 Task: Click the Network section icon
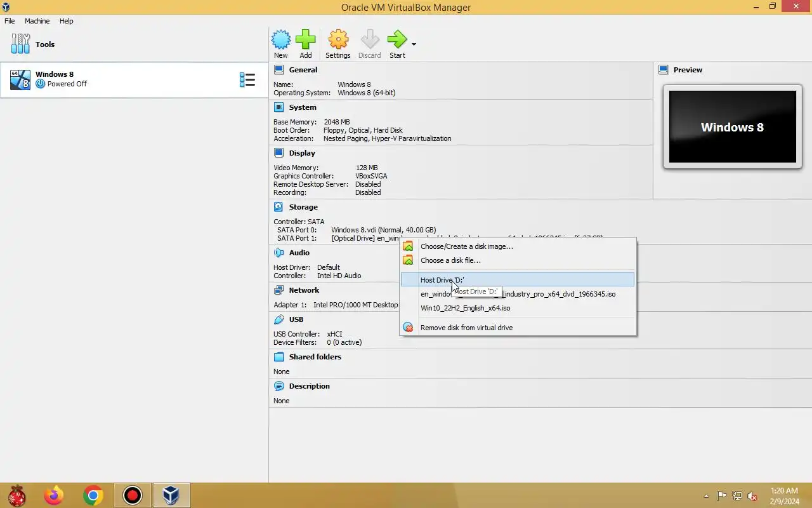click(278, 290)
